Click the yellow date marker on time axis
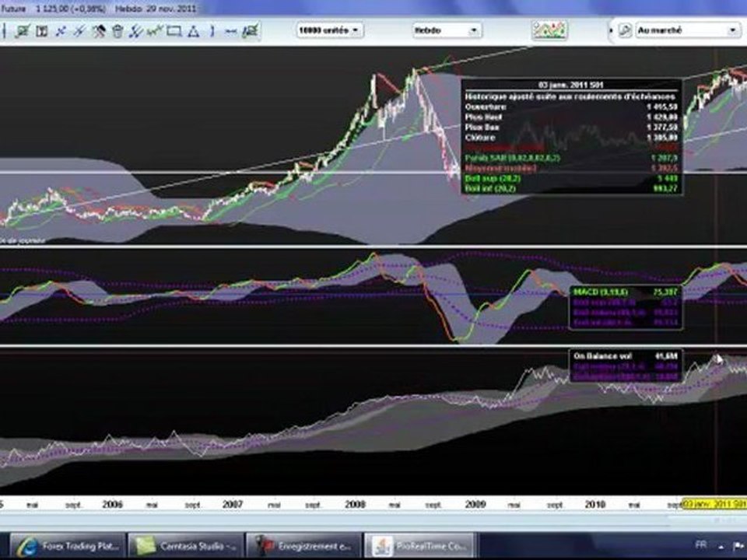The image size is (747, 560). (x=714, y=504)
